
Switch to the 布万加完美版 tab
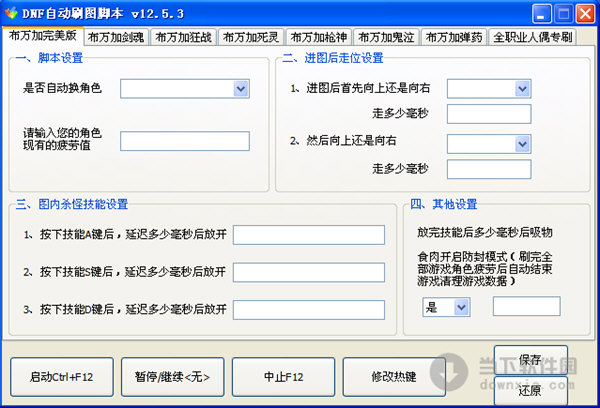point(43,36)
